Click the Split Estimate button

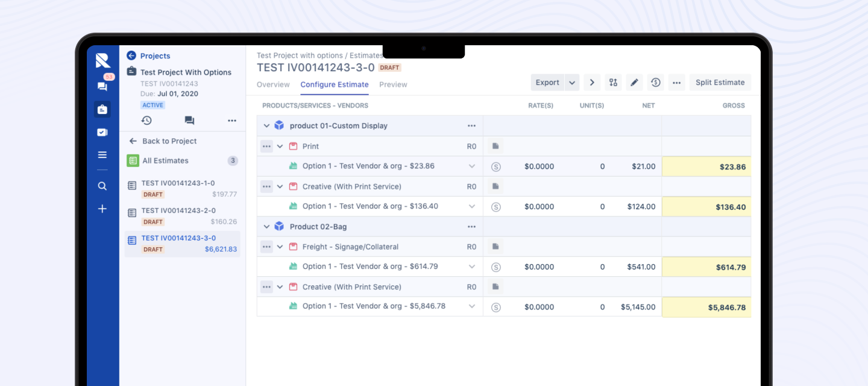coord(720,83)
